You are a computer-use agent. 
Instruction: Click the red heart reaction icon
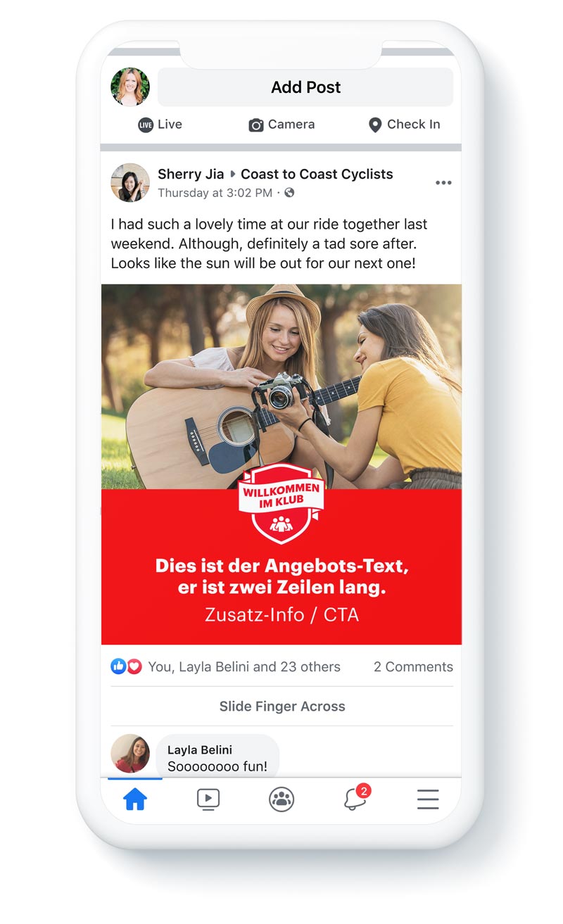134,666
